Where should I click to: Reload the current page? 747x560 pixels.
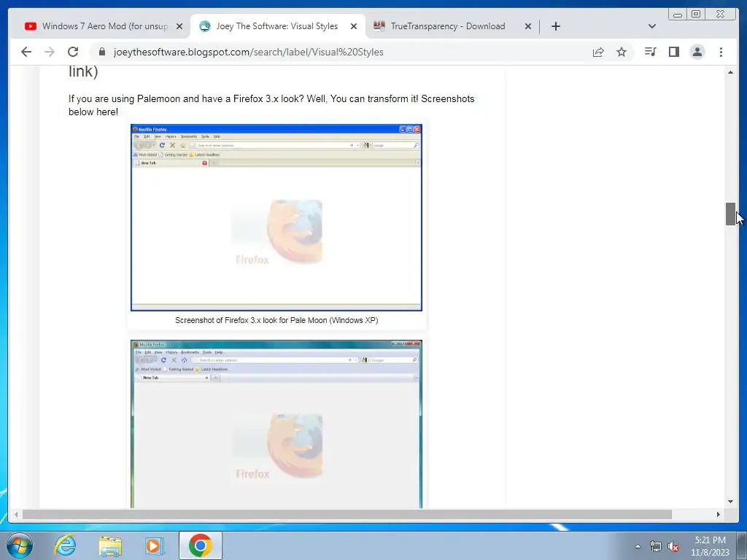73,52
